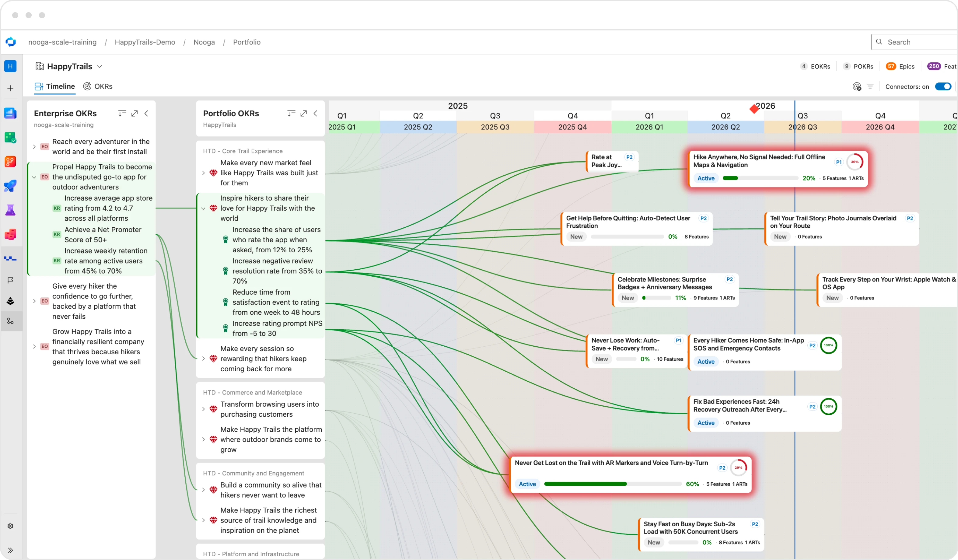Click the stacked layers icon in sidebar
958x560 pixels.
coord(10,301)
